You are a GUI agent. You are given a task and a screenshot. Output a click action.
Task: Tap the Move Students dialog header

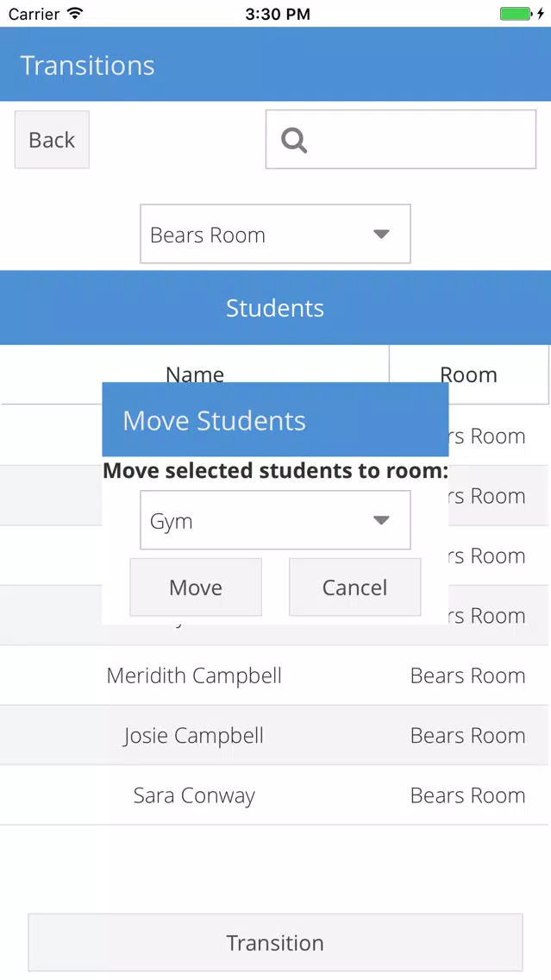pyautogui.click(x=276, y=419)
